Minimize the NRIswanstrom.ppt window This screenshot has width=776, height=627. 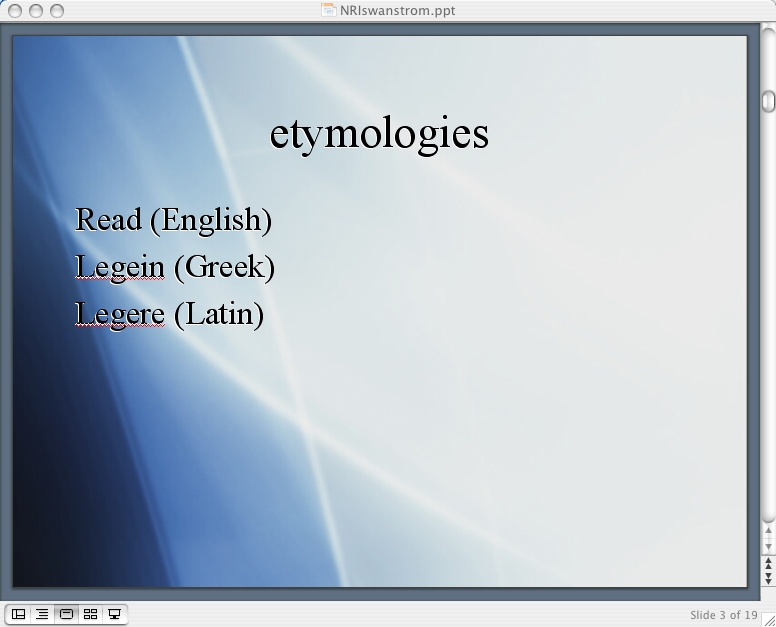coord(36,10)
